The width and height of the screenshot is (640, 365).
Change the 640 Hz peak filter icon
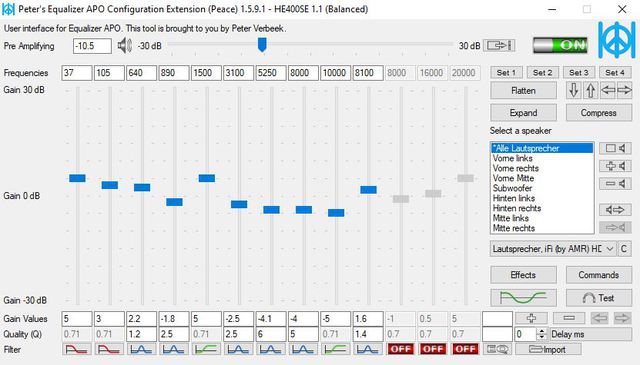tap(141, 349)
